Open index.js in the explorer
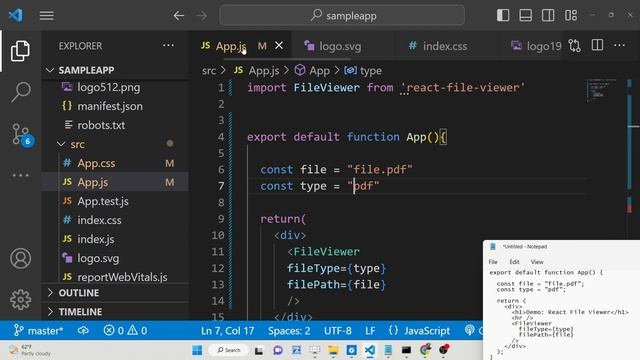 tap(115, 239)
